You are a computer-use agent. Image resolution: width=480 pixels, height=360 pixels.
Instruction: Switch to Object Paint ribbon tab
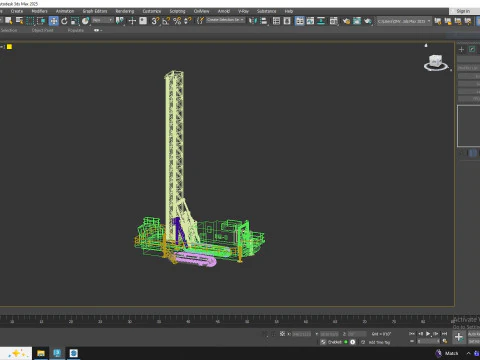pyautogui.click(x=43, y=30)
